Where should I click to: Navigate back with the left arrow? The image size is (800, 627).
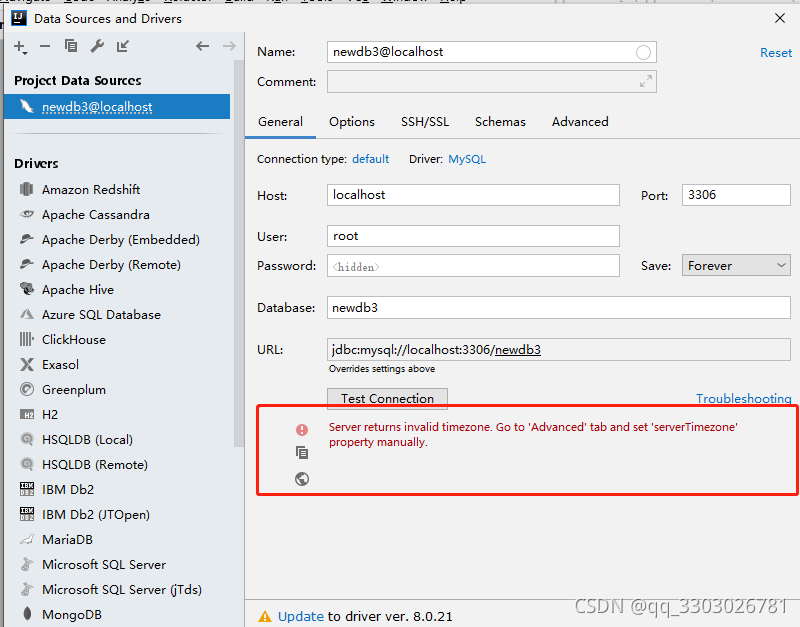(x=203, y=46)
